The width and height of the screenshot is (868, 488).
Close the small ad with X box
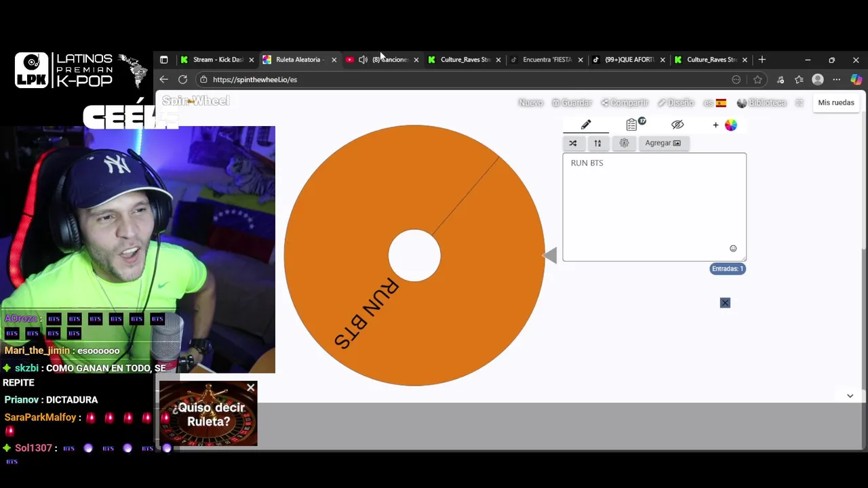[725, 302]
